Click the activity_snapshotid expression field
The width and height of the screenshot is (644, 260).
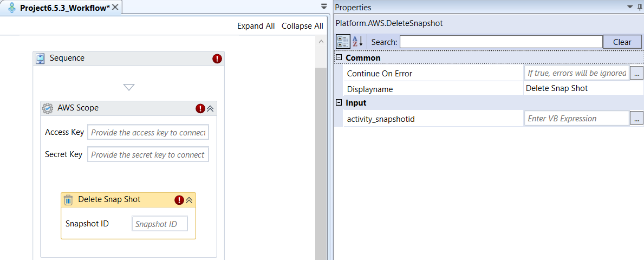(x=577, y=118)
